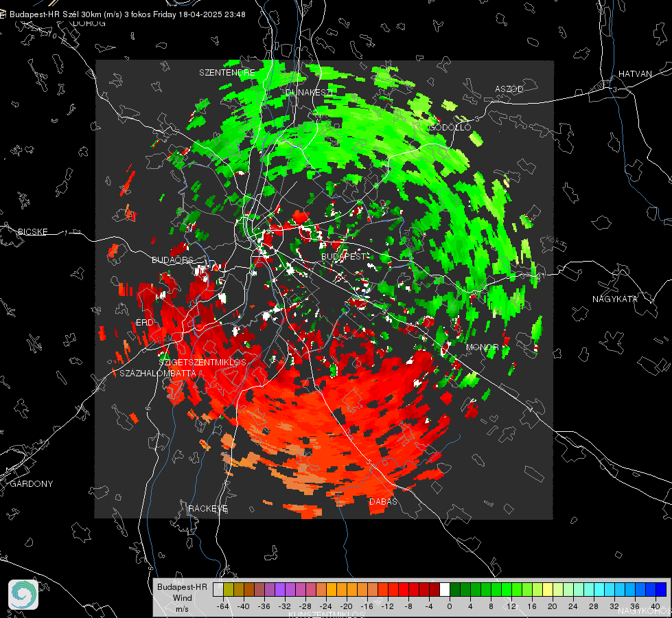Click the -28 legend value label
Viewport: 672px width, 618px height.
pos(305,606)
